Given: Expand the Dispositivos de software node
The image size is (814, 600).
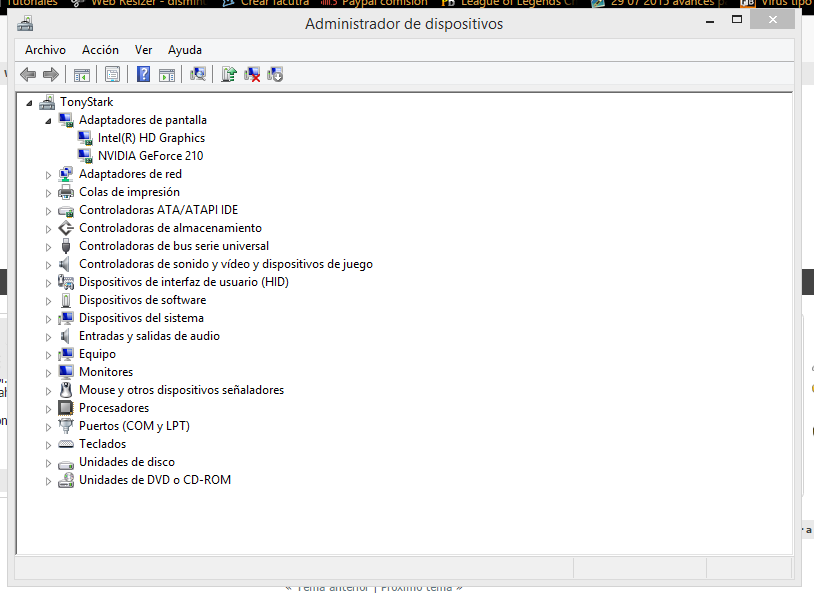Looking at the screenshot, I should 48,301.
